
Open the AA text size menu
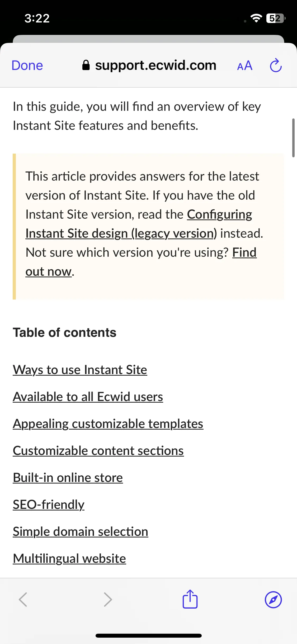pos(245,66)
